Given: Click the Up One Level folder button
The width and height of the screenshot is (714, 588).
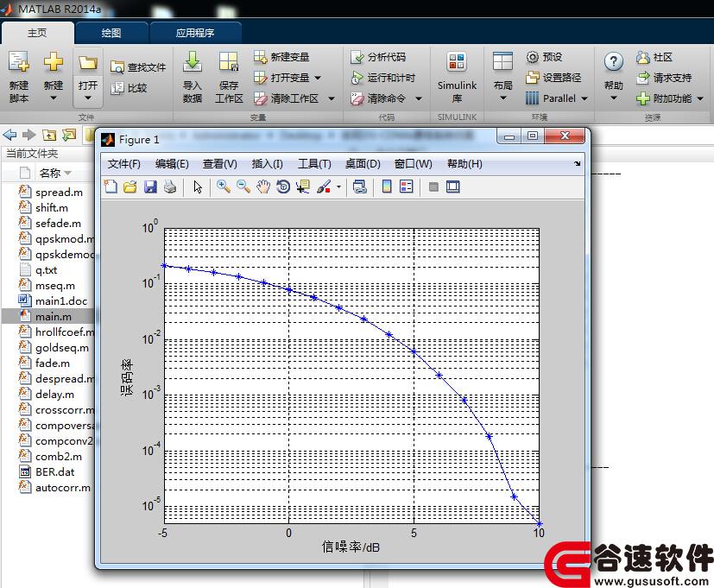Looking at the screenshot, I should coord(49,135).
